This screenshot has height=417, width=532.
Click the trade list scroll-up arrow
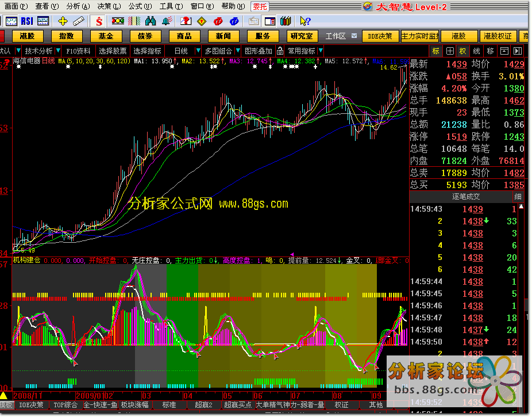coord(521,207)
